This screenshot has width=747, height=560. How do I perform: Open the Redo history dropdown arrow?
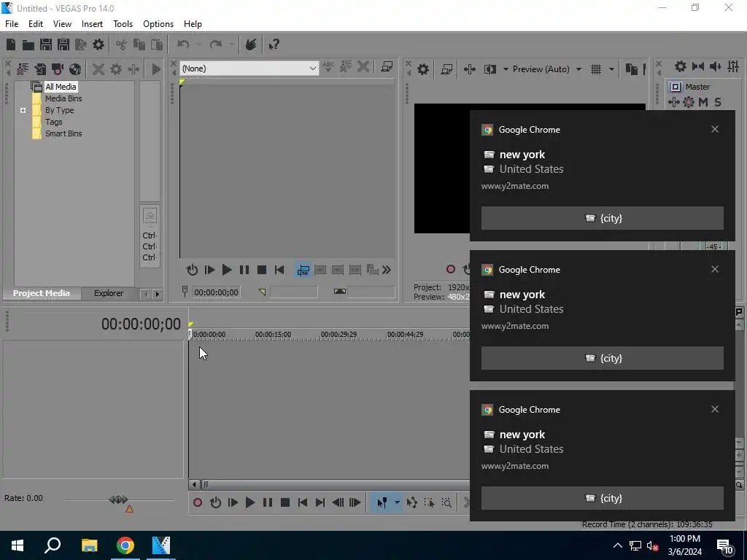pyautogui.click(x=231, y=44)
